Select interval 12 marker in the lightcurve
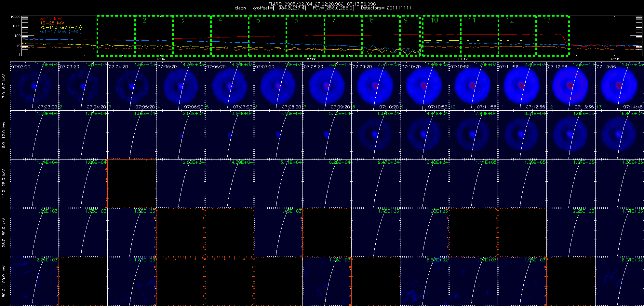Image resolution: width=644 pixels, height=306 pixels. [510, 20]
